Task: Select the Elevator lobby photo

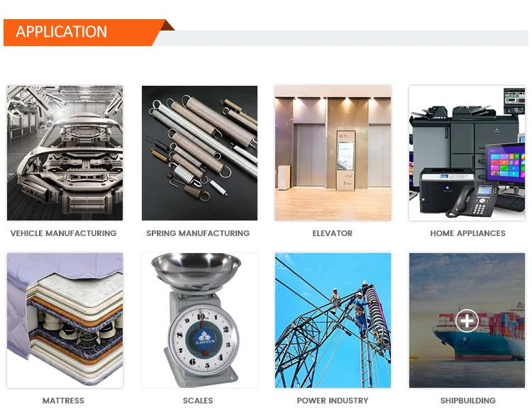Action: pyautogui.click(x=333, y=153)
